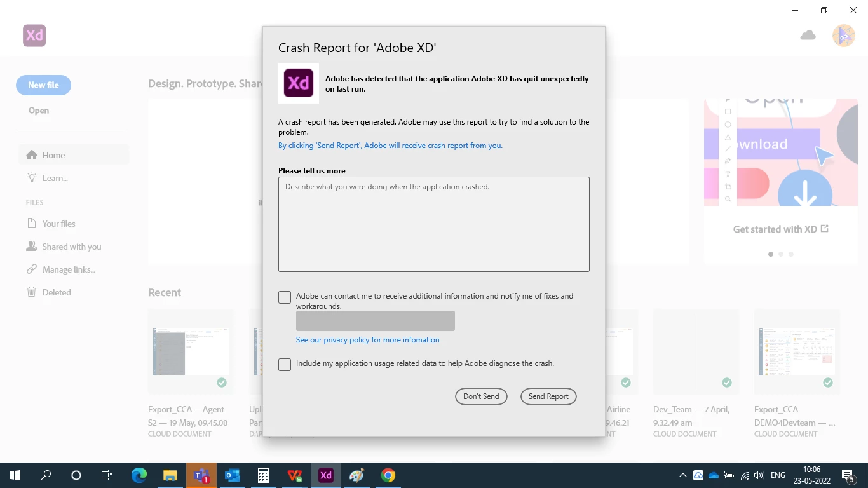Click the volume speaker tray icon
868x488 pixels.
click(759, 475)
